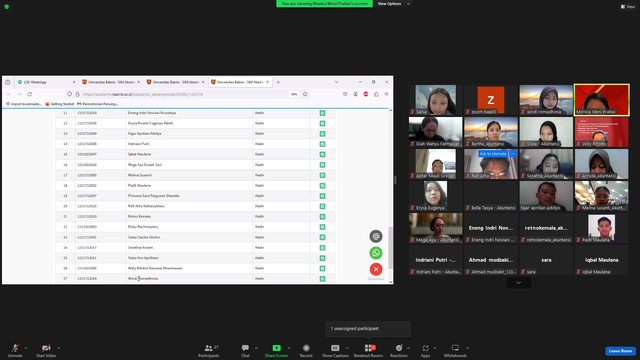The height and width of the screenshot is (360, 640).
Task: Click the gray email floating button
Action: pos(376,236)
